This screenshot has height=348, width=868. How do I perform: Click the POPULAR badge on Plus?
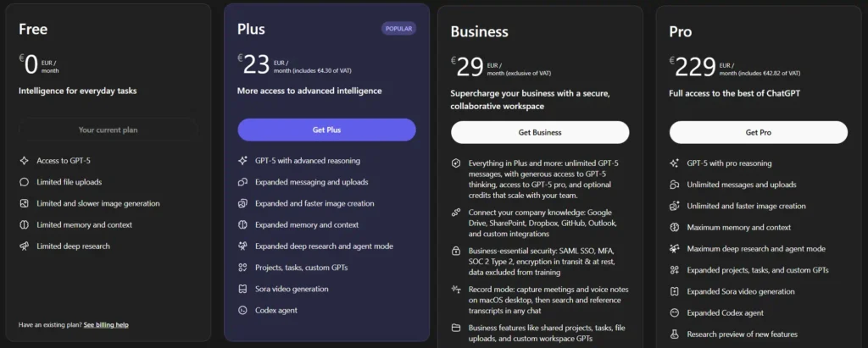point(398,29)
